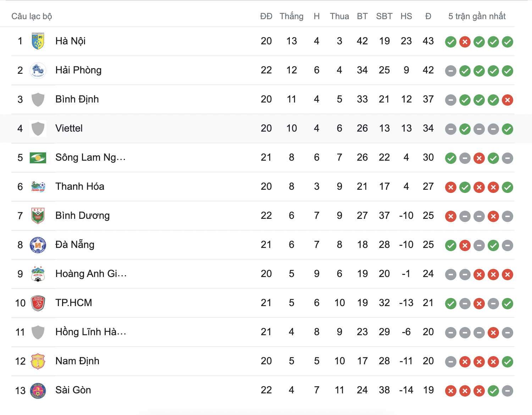Select the Đà Nẵng club emblem
This screenshot has width=532, height=415.
tap(38, 245)
